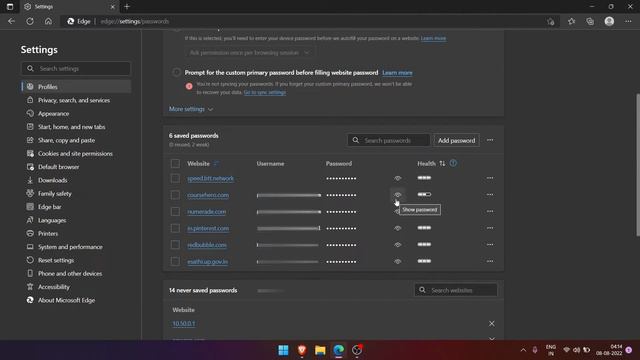Open Microsoft Edge taskbar icon
640x360 pixels.
338,350
